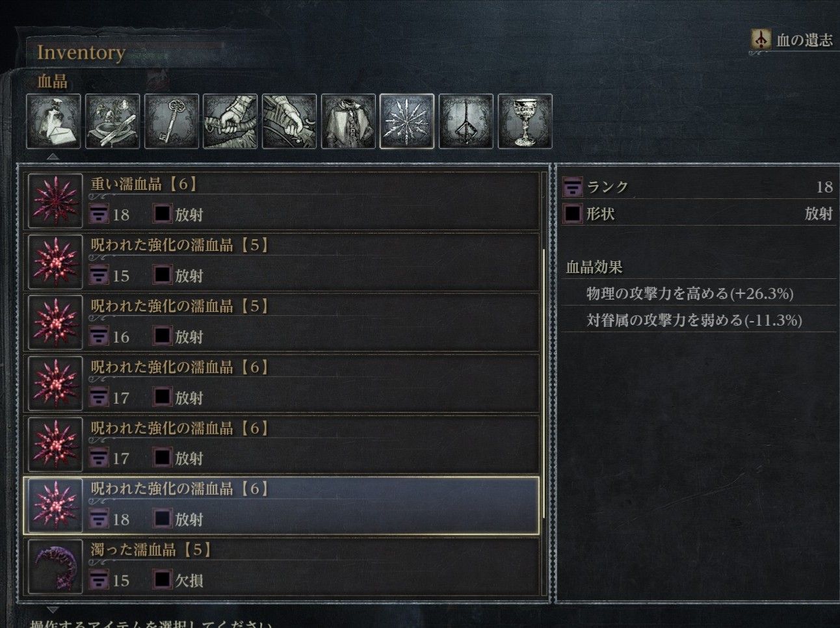This screenshot has width=840, height=628.
Task: Click the 重い濡血晶 gem thumbnail image
Action: [x=55, y=201]
